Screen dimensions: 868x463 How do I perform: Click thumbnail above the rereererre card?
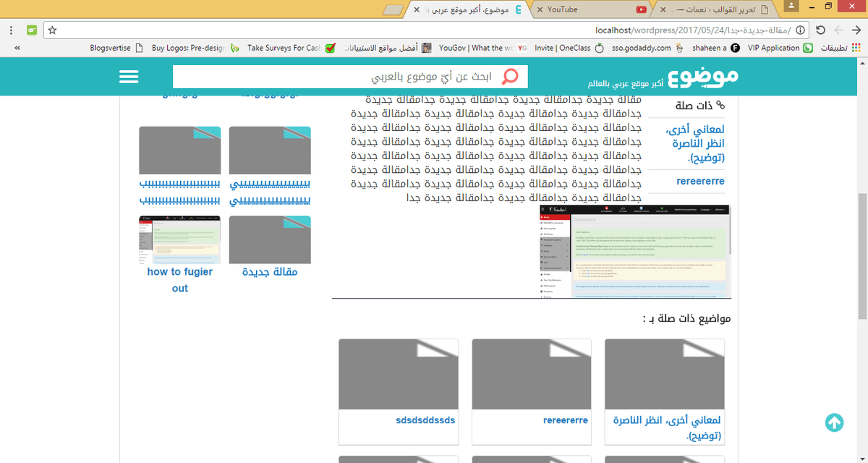tap(532, 374)
